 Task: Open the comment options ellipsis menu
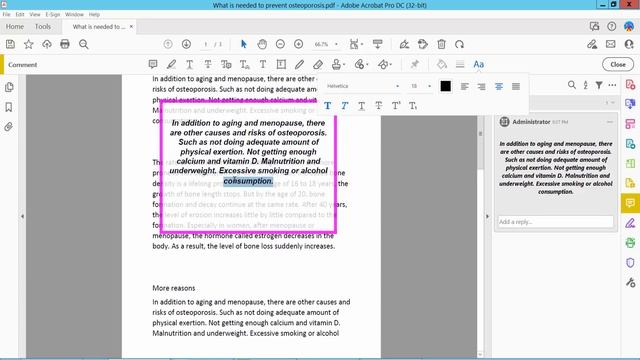[x=612, y=85]
